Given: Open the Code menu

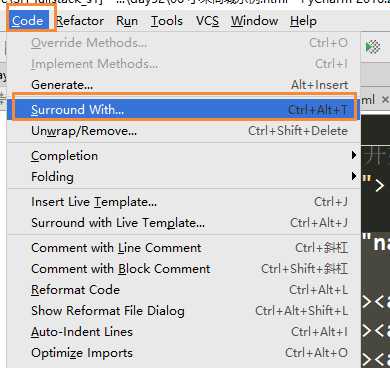Looking at the screenshot, I should [28, 21].
